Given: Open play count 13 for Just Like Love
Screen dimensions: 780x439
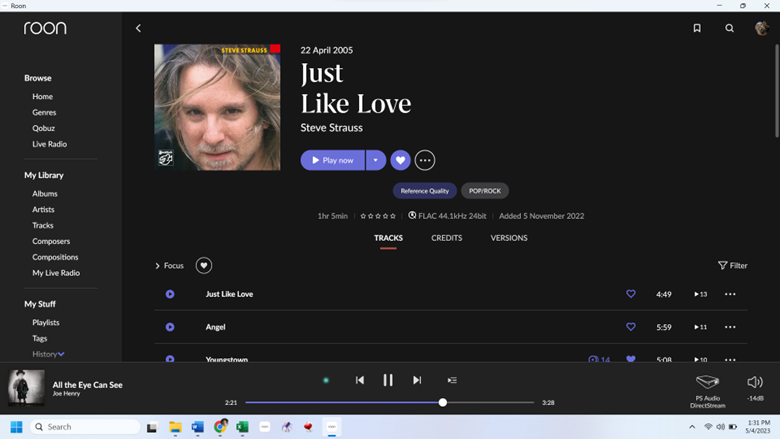Looking at the screenshot, I should coord(700,294).
